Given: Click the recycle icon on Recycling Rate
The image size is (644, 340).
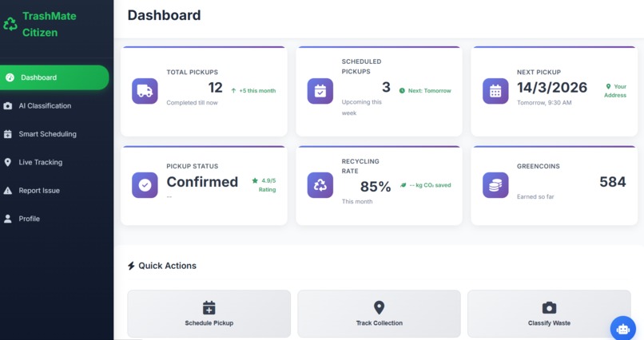Looking at the screenshot, I should [x=320, y=185].
